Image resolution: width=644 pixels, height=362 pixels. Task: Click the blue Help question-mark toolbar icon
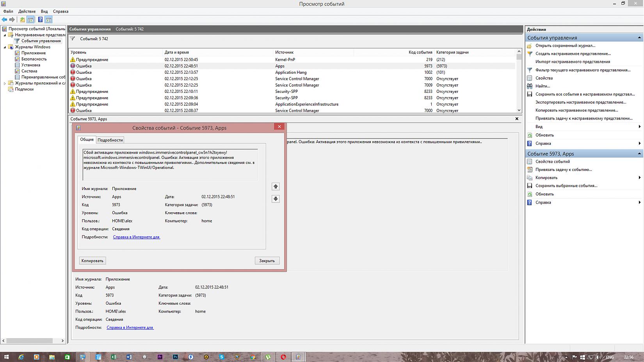click(x=40, y=20)
